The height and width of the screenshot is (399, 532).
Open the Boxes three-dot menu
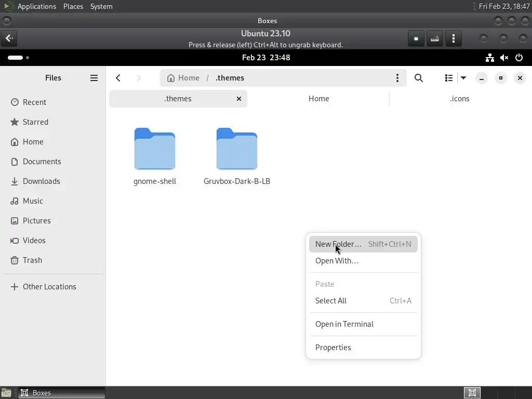[x=453, y=38]
